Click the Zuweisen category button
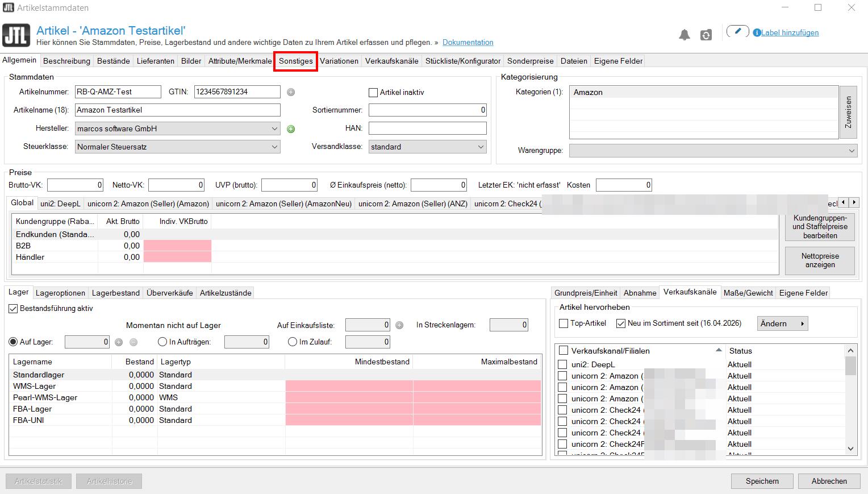Screen dimensions: 868x494 coord(848,112)
